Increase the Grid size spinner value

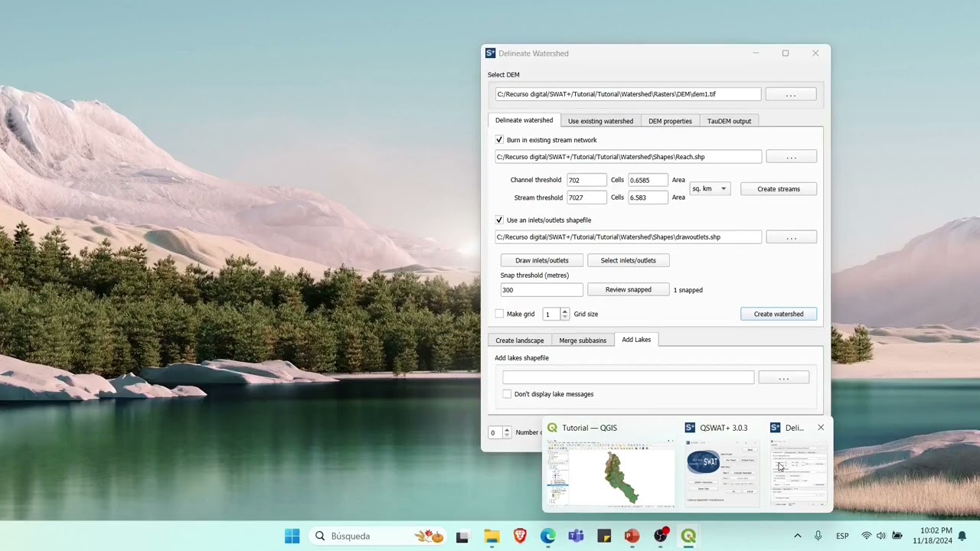click(x=565, y=311)
